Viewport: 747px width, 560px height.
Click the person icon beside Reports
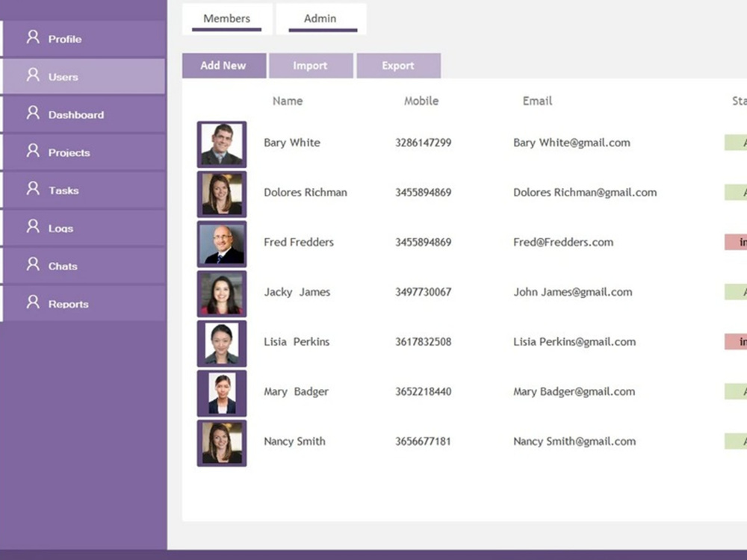pyautogui.click(x=33, y=302)
